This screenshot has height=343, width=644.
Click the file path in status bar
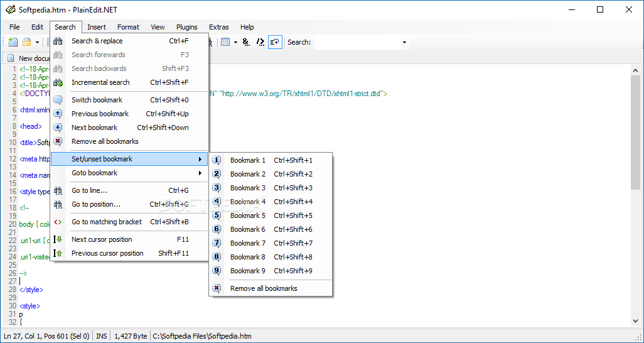coord(202,336)
